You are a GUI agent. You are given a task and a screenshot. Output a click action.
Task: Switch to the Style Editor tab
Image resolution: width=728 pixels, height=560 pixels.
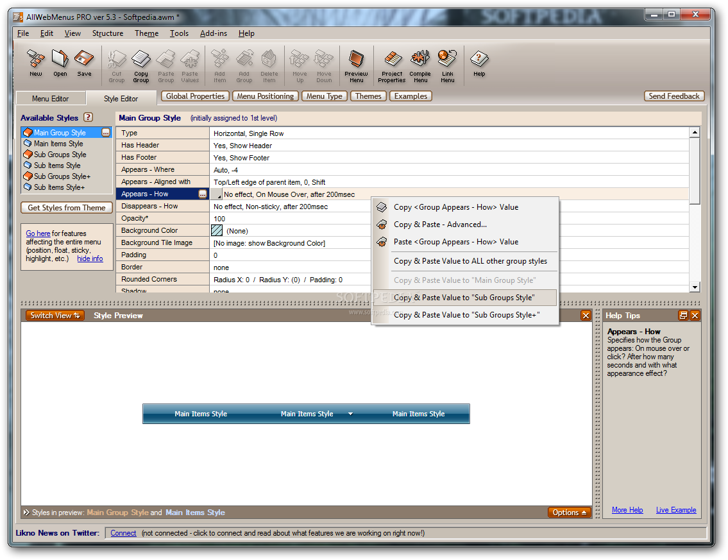coord(121,98)
